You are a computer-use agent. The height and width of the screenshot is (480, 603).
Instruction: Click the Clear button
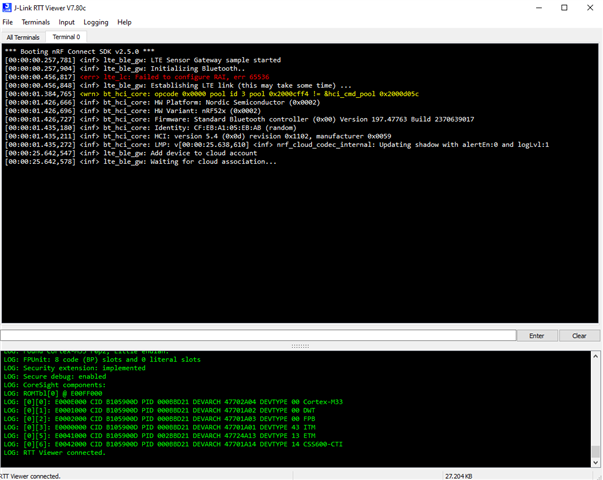[x=579, y=336]
